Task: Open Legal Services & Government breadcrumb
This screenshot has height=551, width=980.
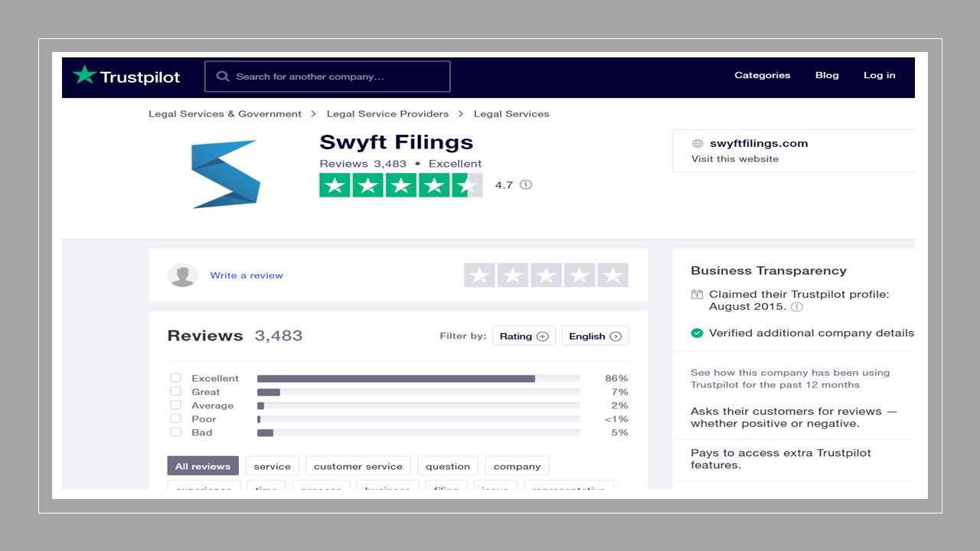Action: 225,114
